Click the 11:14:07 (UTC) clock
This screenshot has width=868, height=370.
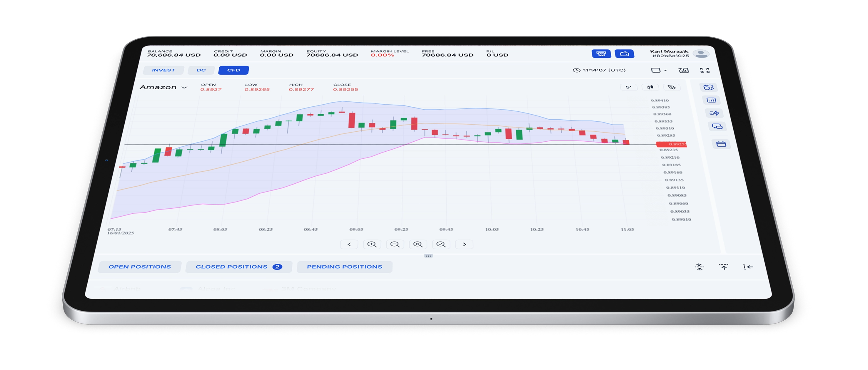599,70
